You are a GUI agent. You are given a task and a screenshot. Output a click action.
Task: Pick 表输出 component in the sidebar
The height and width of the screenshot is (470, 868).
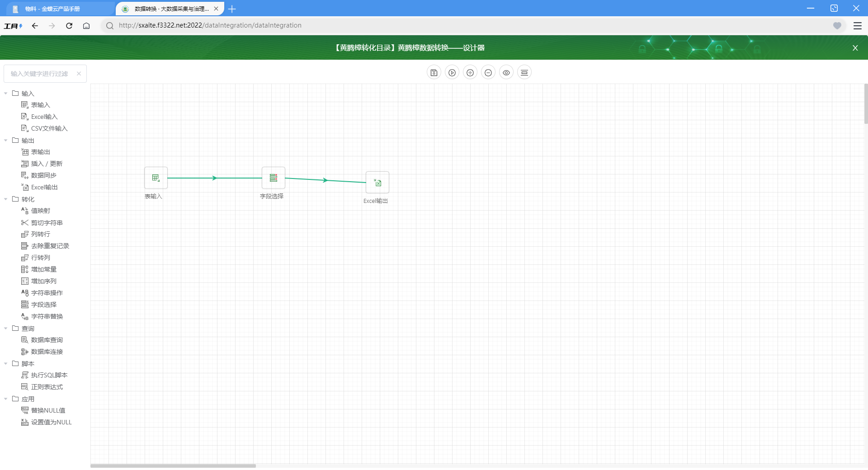point(36,152)
